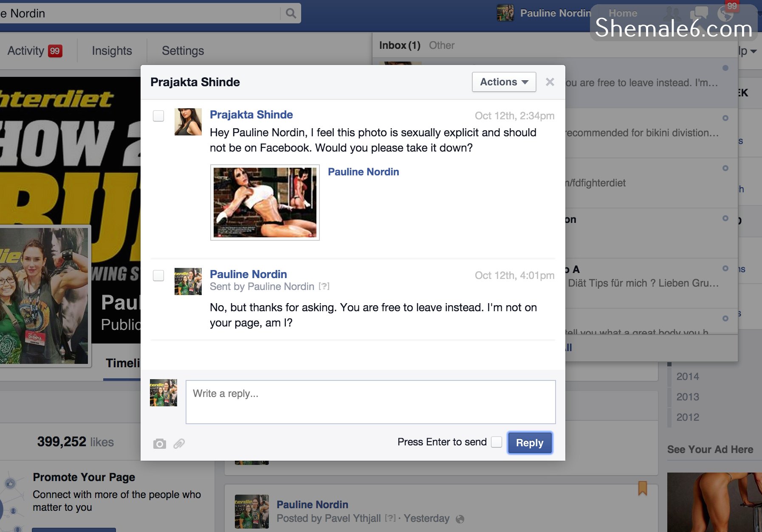Select the checkbox beside Pauline Nordin's reply
This screenshot has width=762, height=532.
point(158,276)
